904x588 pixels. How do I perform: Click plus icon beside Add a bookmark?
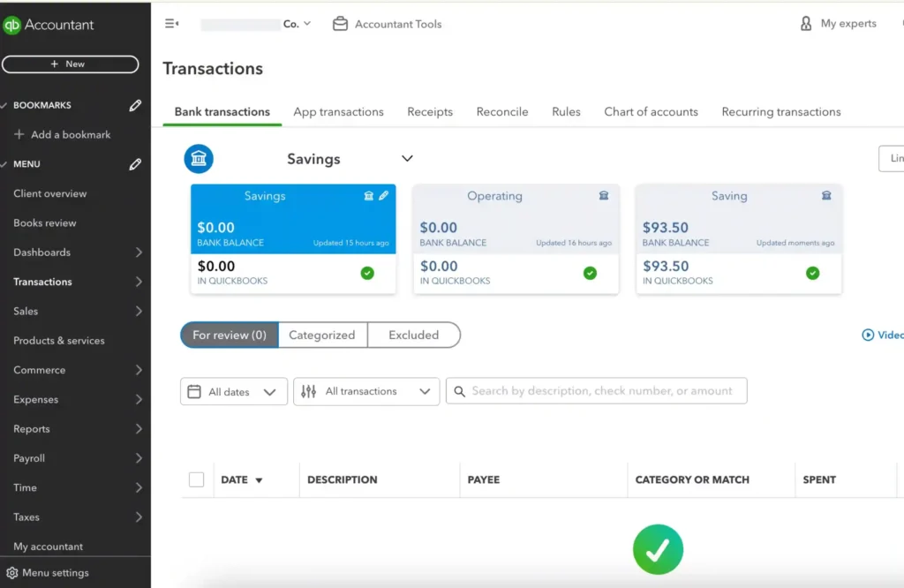pyautogui.click(x=19, y=134)
